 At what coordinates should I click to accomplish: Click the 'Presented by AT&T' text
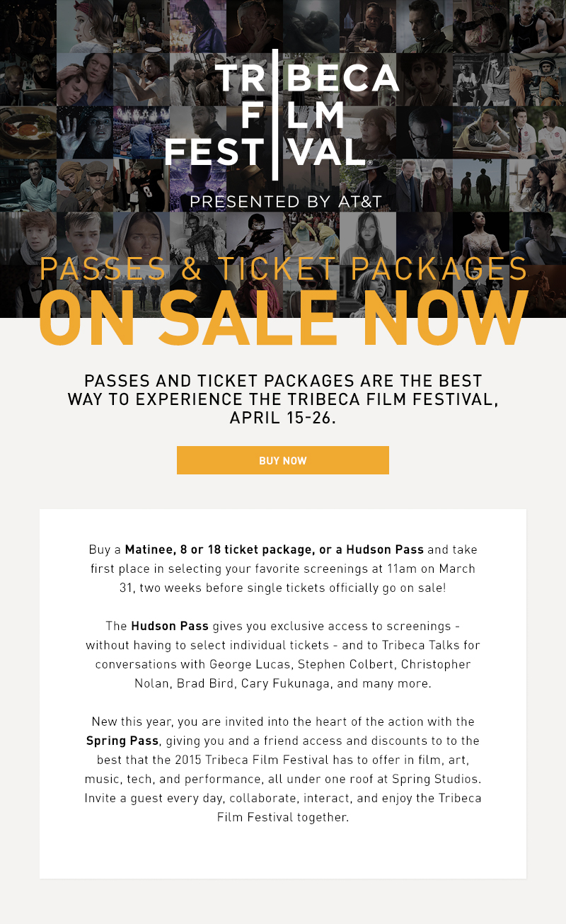coord(286,202)
